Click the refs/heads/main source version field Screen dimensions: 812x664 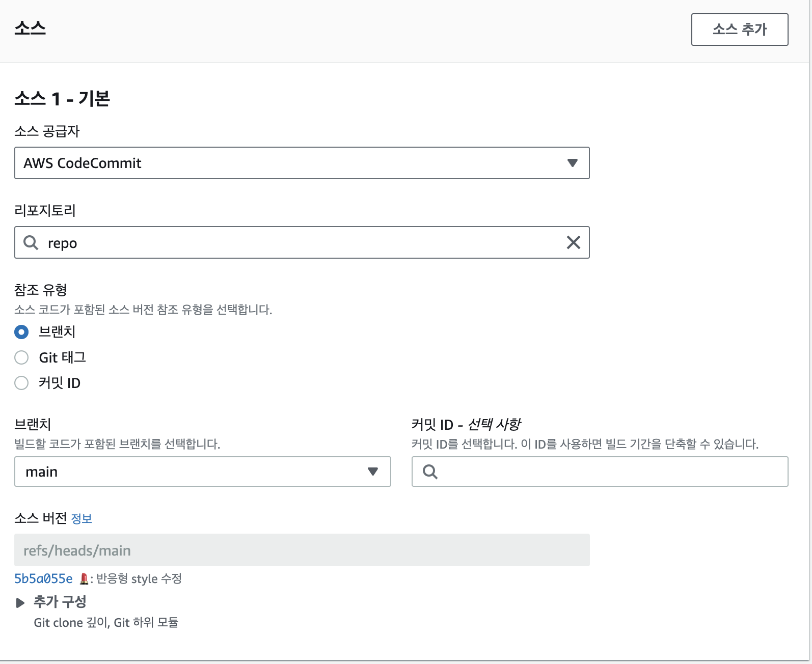pos(302,550)
